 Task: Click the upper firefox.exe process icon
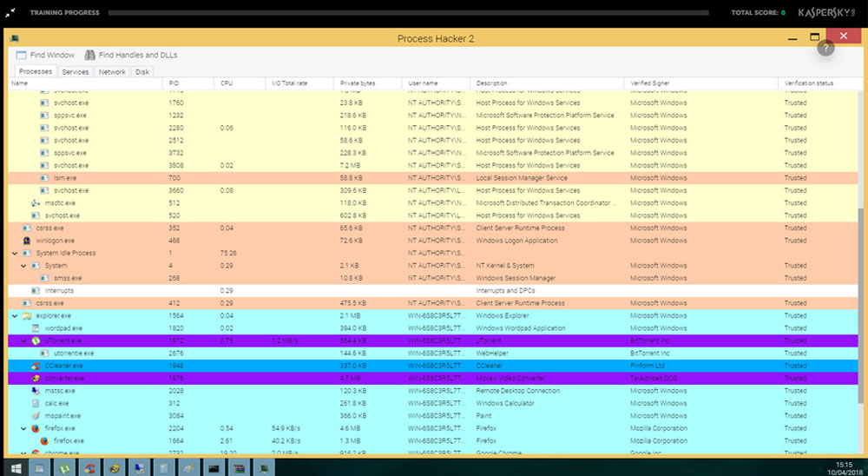point(36,428)
